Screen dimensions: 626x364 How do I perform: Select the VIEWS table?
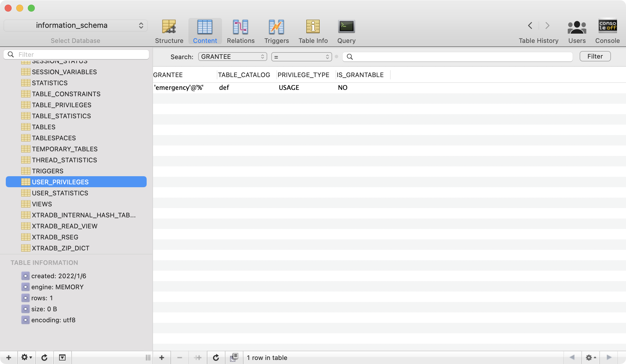click(x=76, y=204)
